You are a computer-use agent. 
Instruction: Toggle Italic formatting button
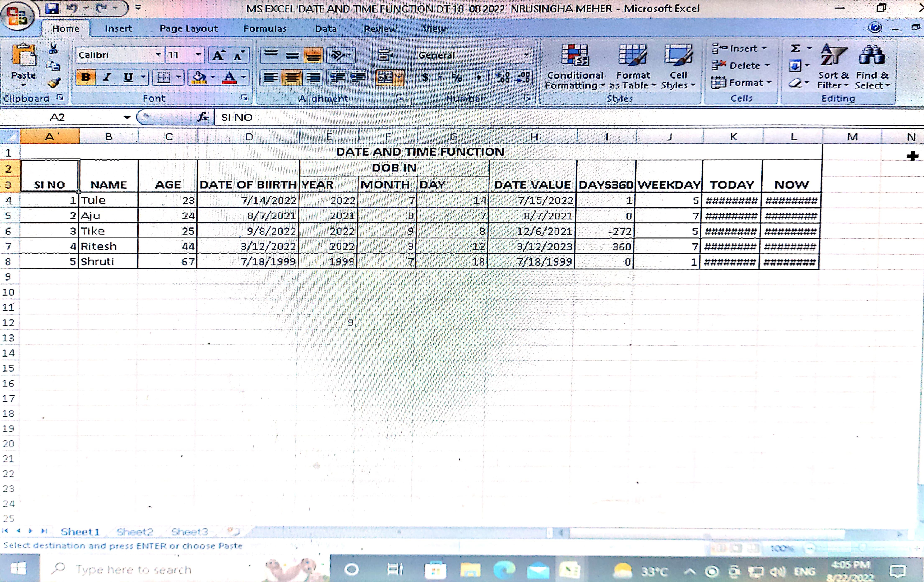point(107,78)
